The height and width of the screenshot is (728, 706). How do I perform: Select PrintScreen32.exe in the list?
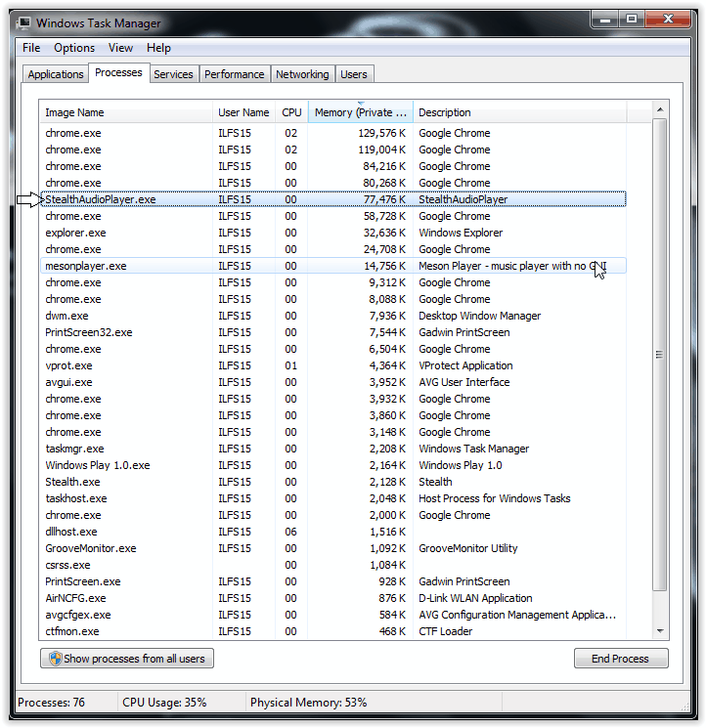[333, 332]
